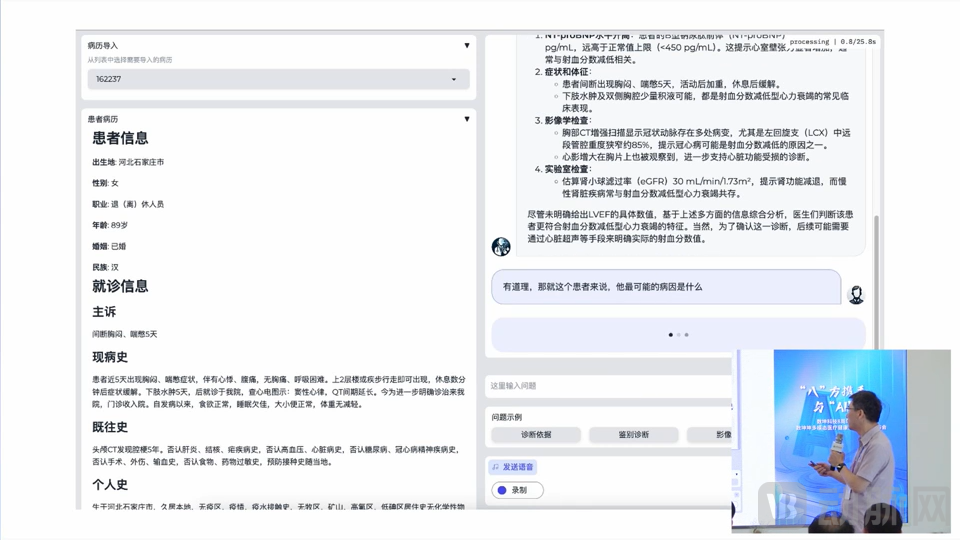Viewport: 960px width, 540px height.
Task: Collapse the 患者病历 panel arrow
Action: click(x=467, y=119)
